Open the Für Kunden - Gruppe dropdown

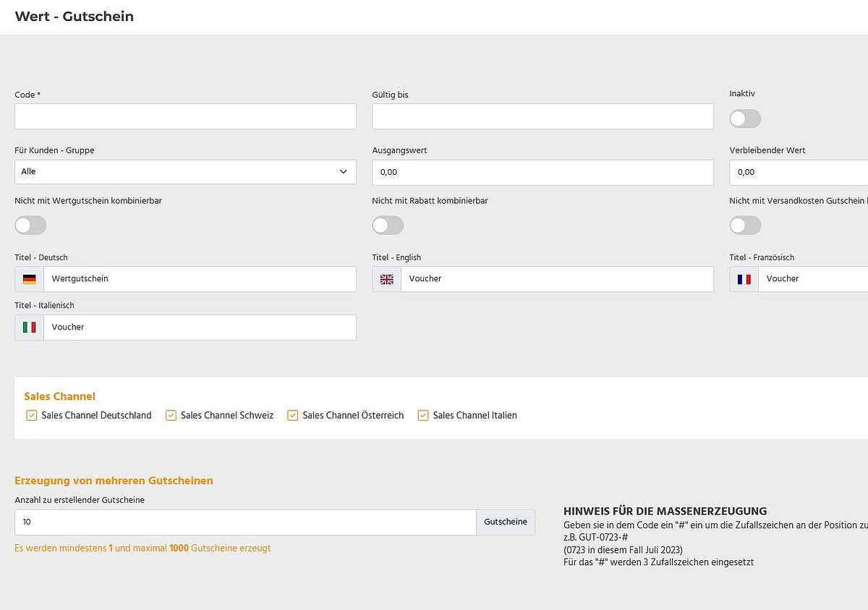[x=185, y=172]
